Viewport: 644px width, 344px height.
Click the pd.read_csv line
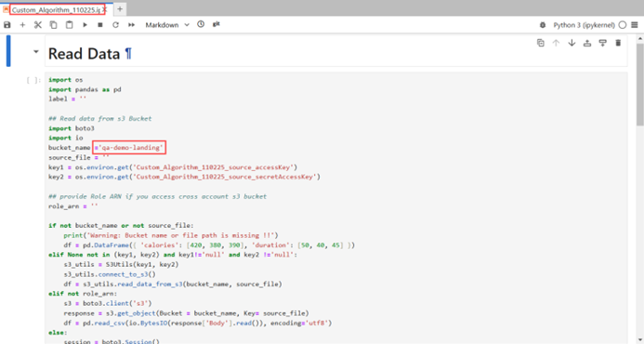(x=198, y=323)
